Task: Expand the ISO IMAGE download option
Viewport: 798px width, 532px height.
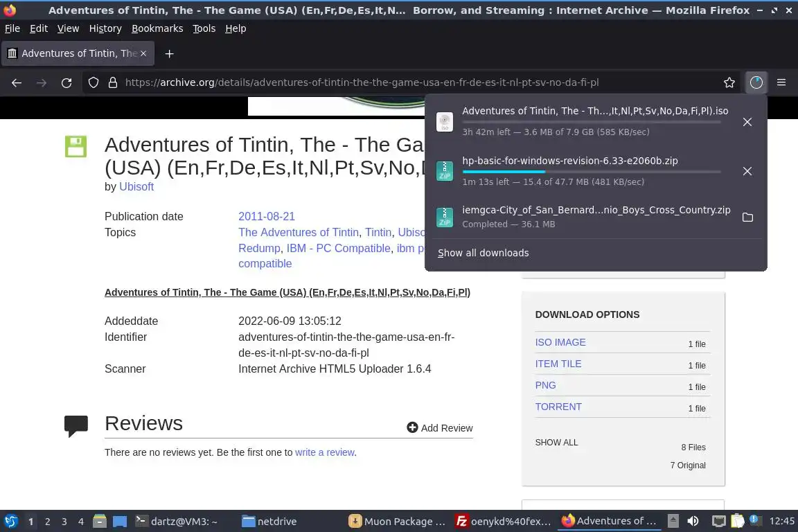Action: point(560,343)
